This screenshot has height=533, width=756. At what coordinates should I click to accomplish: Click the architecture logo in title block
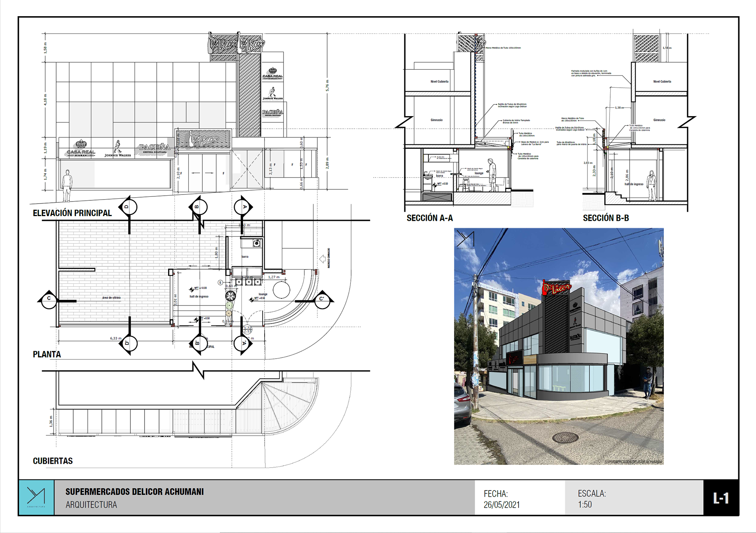point(36,497)
